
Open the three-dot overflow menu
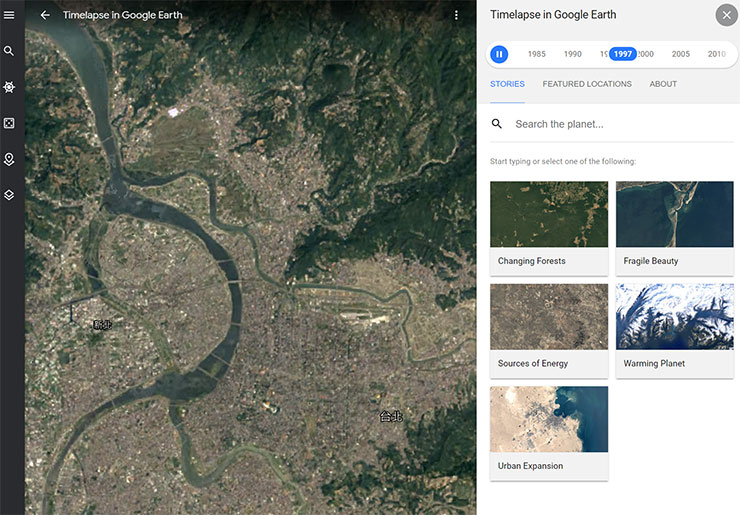coord(456,15)
